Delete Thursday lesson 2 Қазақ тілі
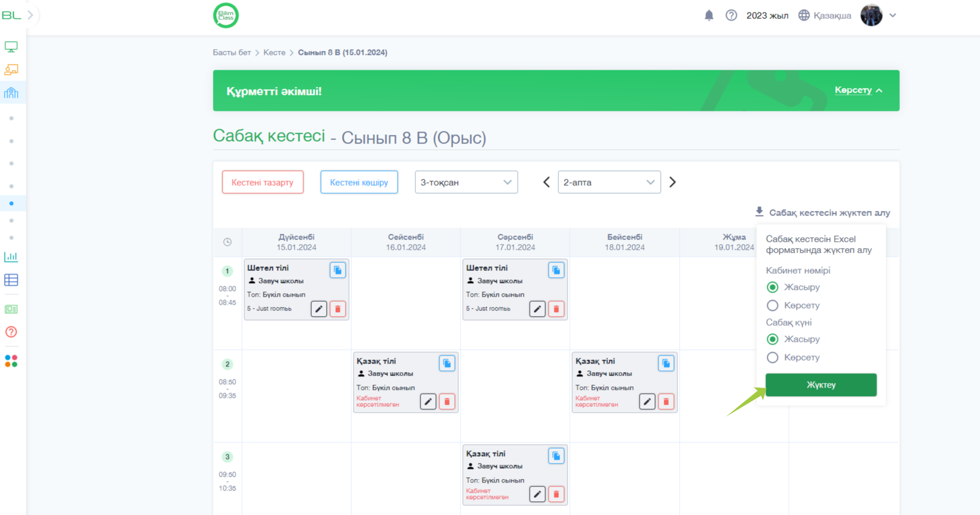The height and width of the screenshot is (515, 980). point(666,402)
